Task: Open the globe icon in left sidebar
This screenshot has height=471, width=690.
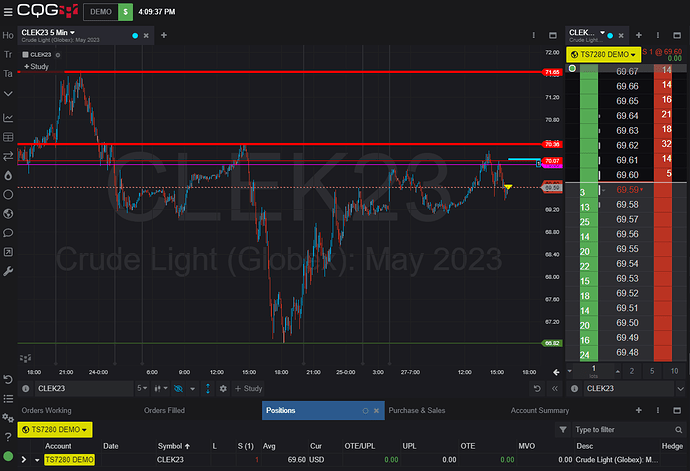Action: coord(8,214)
